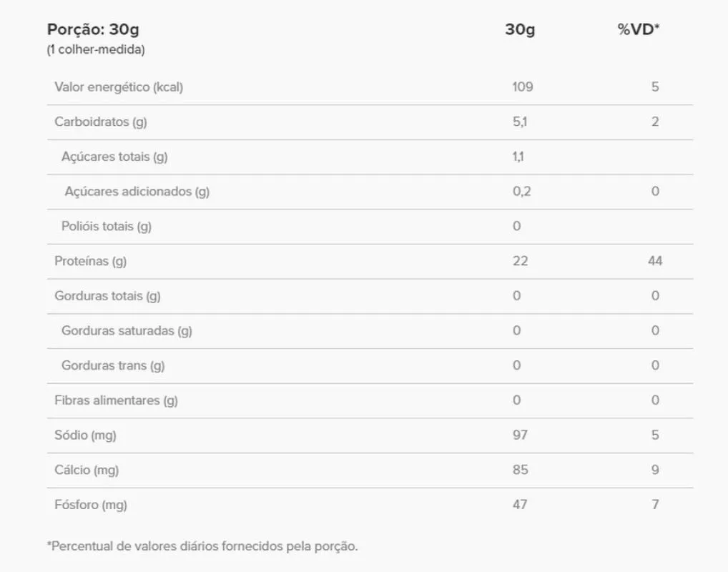Screen dimensions: 728x572
Task: Select the Percentual de valores diários footnote
Action: pyautogui.click(x=202, y=546)
